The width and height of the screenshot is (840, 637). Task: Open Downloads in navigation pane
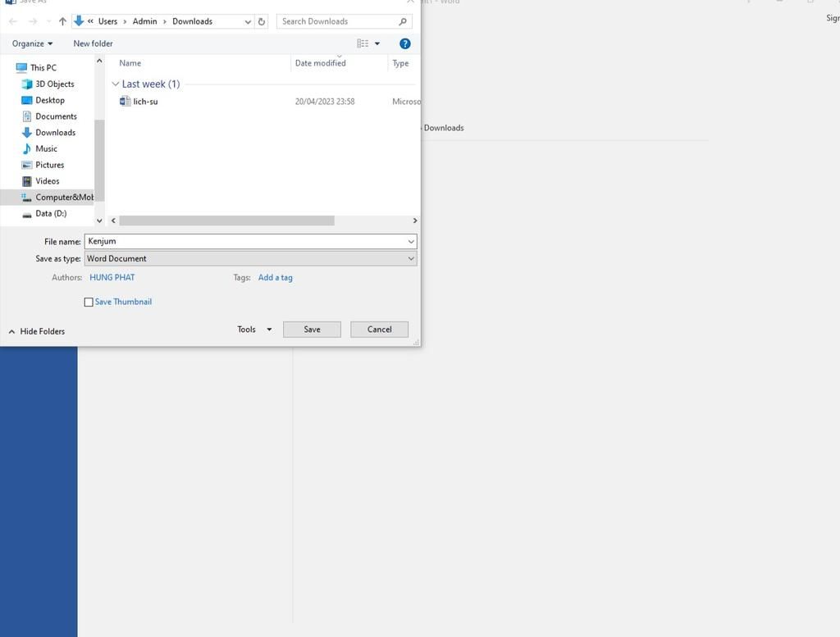(48, 132)
